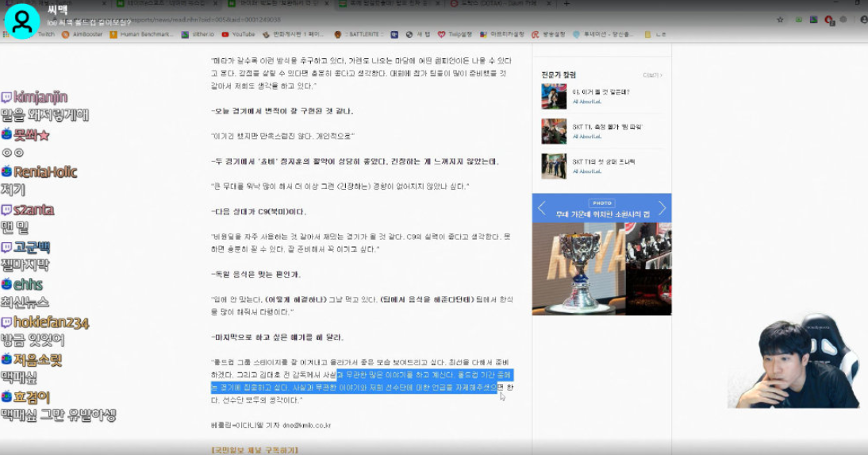Open column article 'SKT T1, 측정 불가'
The width and height of the screenshot is (868, 455).
[x=607, y=127]
